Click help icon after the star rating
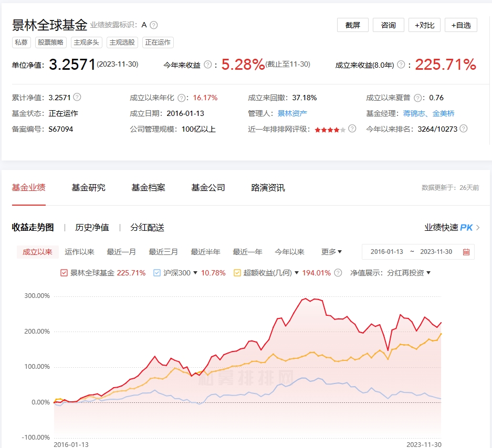The image size is (492, 448). pos(352,129)
